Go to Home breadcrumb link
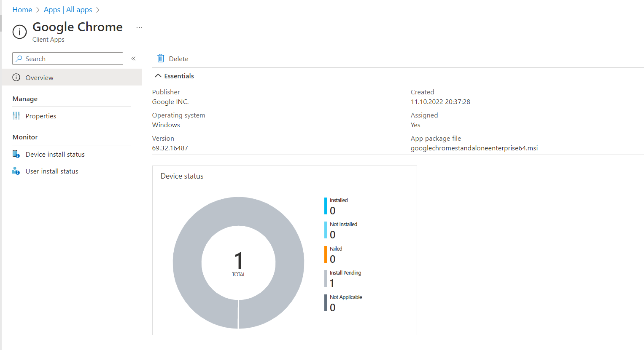This screenshot has height=350, width=644. pos(22,10)
